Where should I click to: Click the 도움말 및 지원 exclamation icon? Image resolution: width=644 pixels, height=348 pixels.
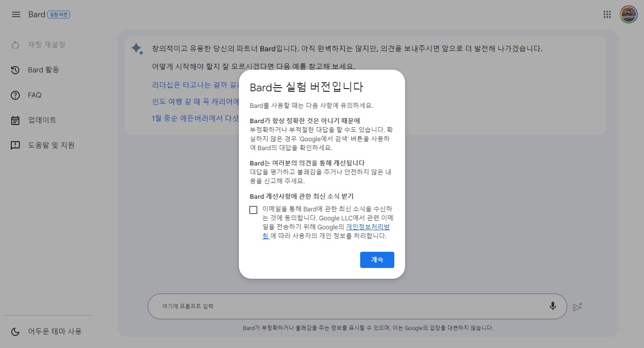tap(16, 145)
